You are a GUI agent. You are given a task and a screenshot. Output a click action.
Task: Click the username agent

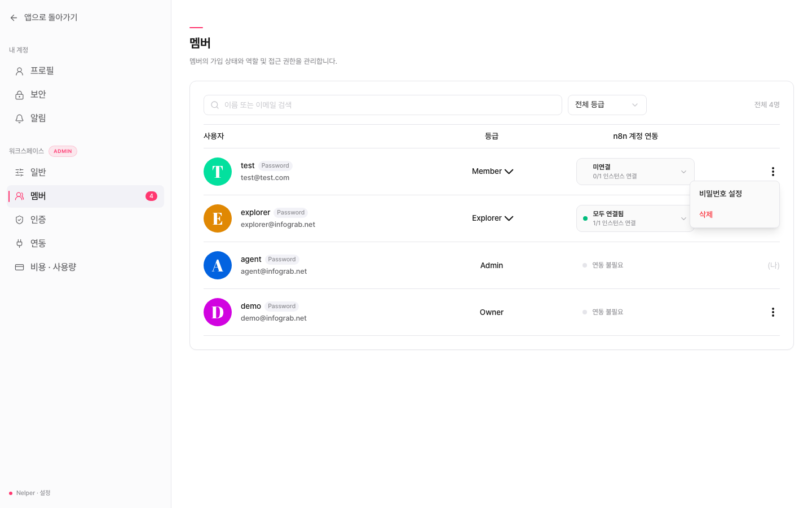tap(251, 260)
